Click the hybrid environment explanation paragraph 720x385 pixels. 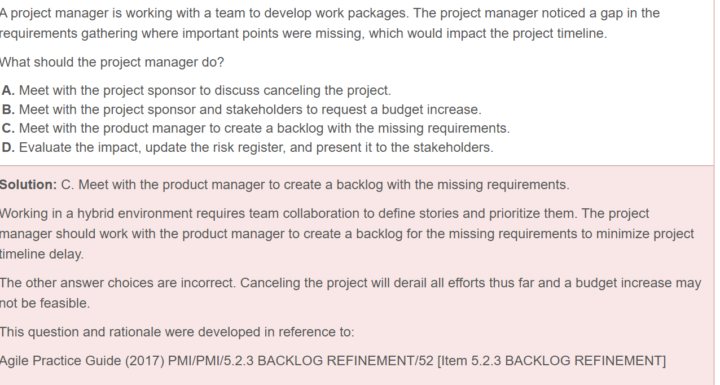point(347,234)
